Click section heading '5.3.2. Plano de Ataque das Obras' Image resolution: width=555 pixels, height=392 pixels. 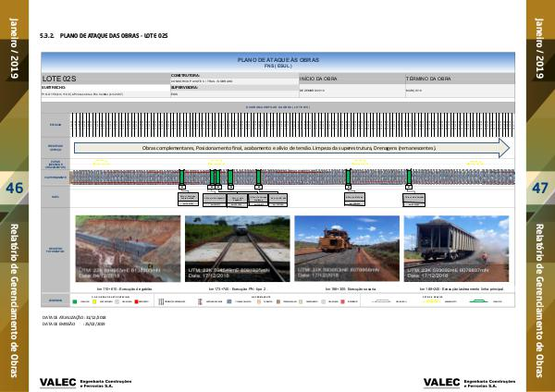pyautogui.click(x=104, y=36)
